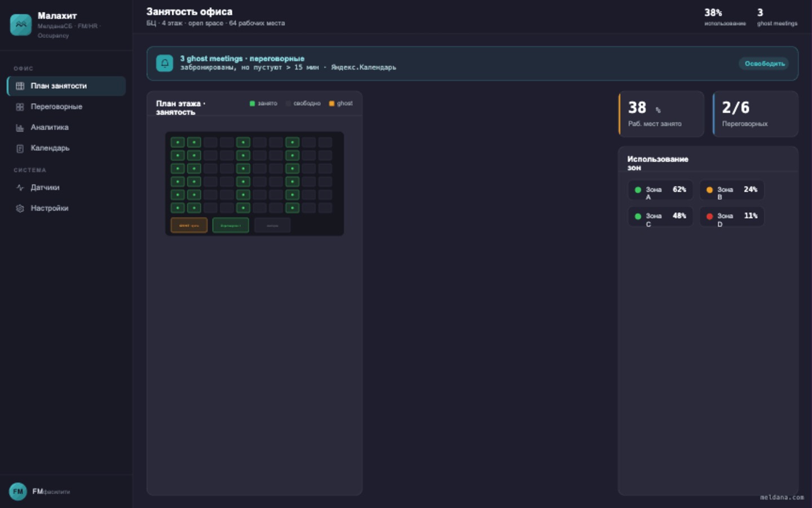Open Зона D 11% usage chip
The width and height of the screenshot is (812, 508).
[x=732, y=217]
